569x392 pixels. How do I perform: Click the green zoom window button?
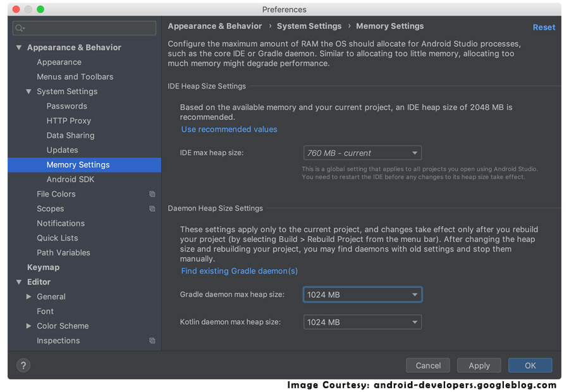coord(40,9)
